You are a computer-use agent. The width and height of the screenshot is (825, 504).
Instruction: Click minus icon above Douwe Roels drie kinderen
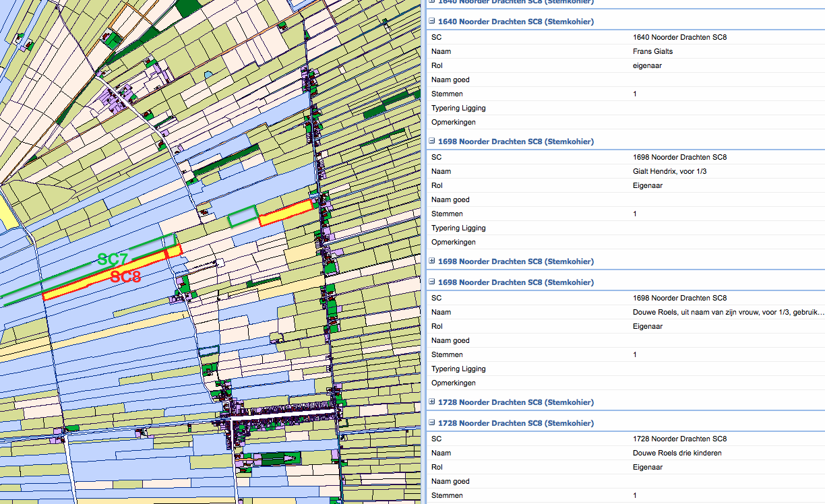click(x=432, y=423)
